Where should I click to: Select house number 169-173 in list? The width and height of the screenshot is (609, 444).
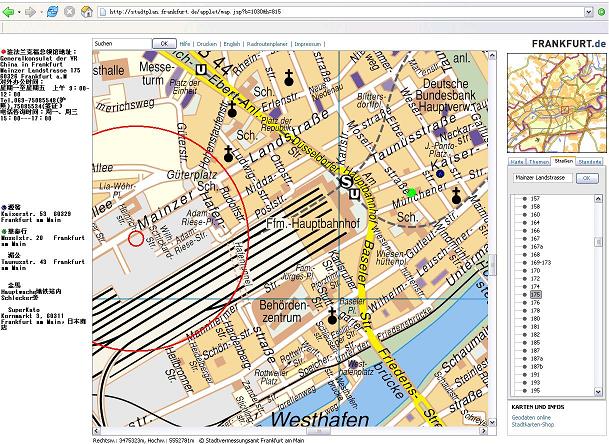541,263
